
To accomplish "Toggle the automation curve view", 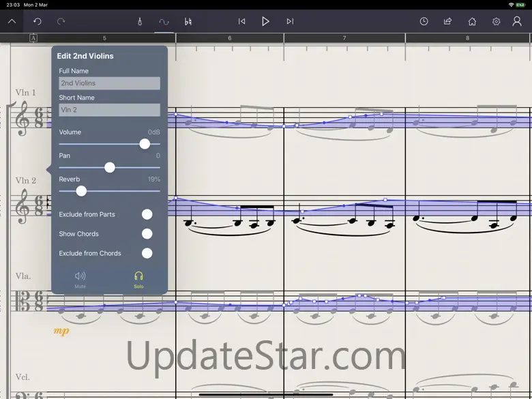I will click(164, 22).
